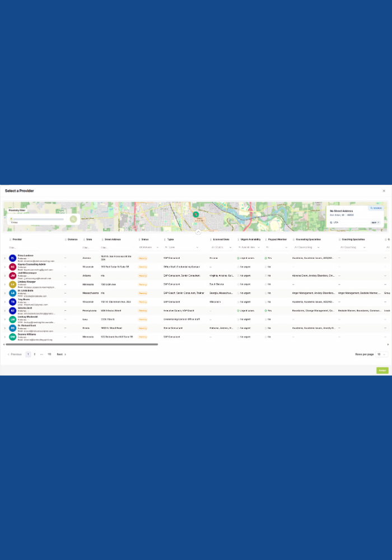Click the blue EL provider avatar
392x560 pixels.
[x=12, y=258]
